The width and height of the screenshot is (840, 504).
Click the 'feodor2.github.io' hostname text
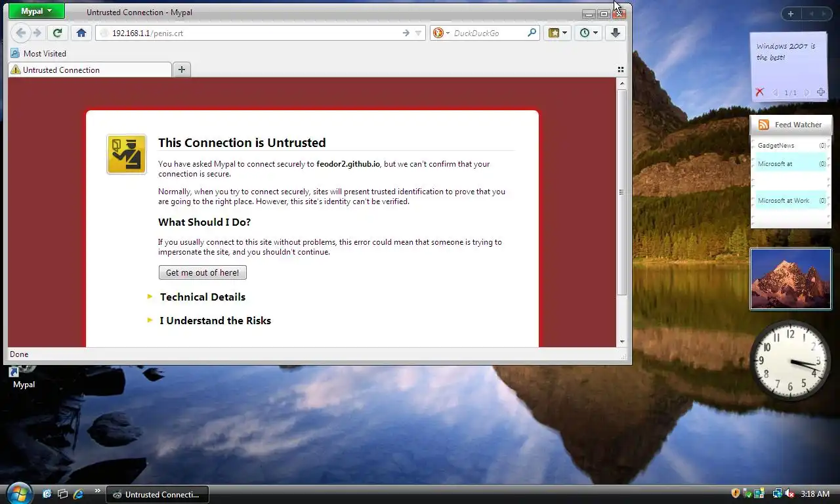tap(348, 164)
